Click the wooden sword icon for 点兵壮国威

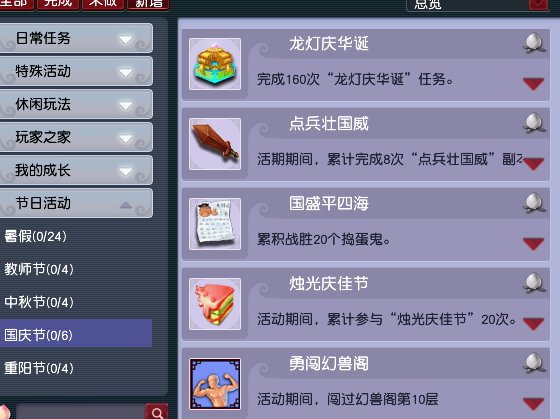tap(215, 144)
